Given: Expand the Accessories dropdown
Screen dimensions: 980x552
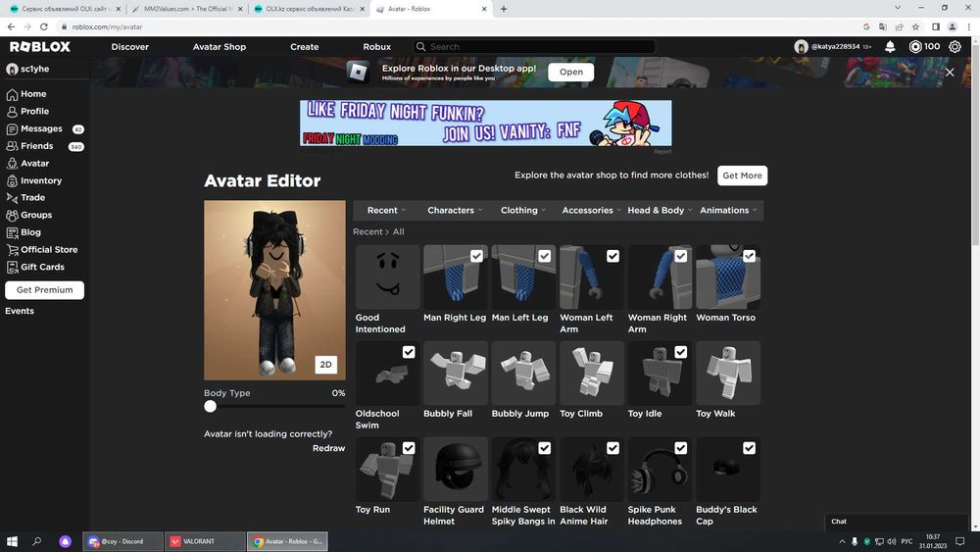Looking at the screenshot, I should [591, 211].
